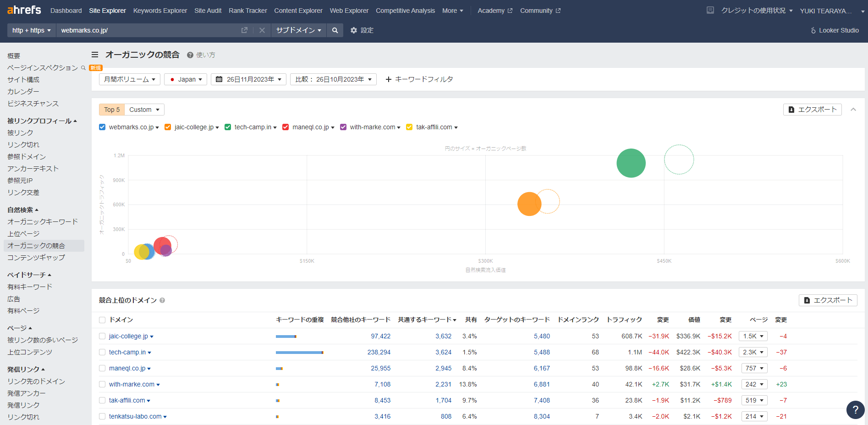Click the help question mark floating button
Viewport: 868px width, 425px height.
(x=855, y=409)
